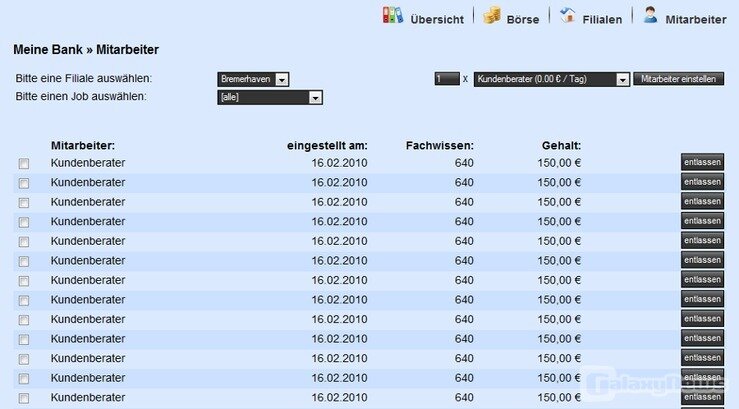Go to the Börse menu label
The width and height of the screenshot is (739, 409).
pos(523,19)
